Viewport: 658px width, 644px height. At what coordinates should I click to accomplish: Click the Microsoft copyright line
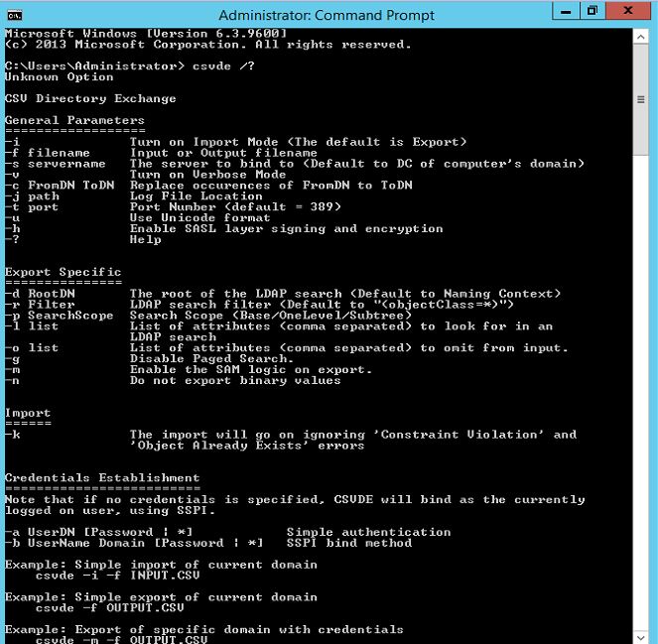pyautogui.click(x=207, y=45)
